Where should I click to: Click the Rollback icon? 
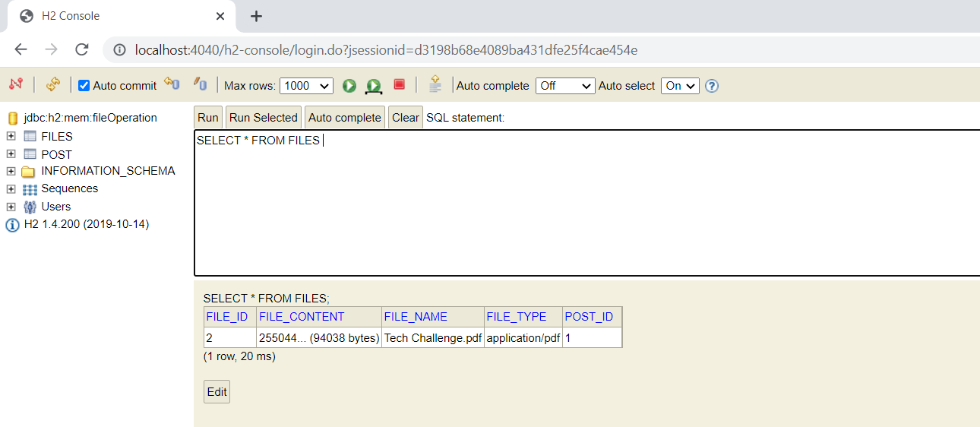[172, 85]
